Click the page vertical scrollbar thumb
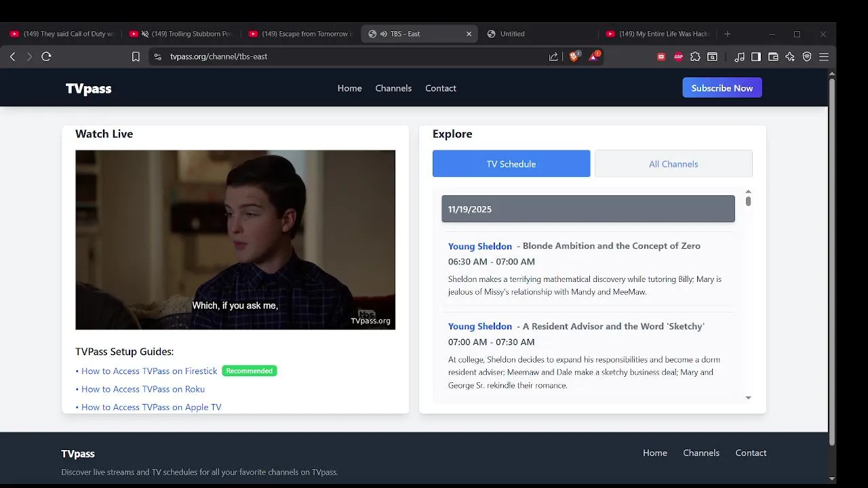This screenshot has height=488, width=868. 832,262
